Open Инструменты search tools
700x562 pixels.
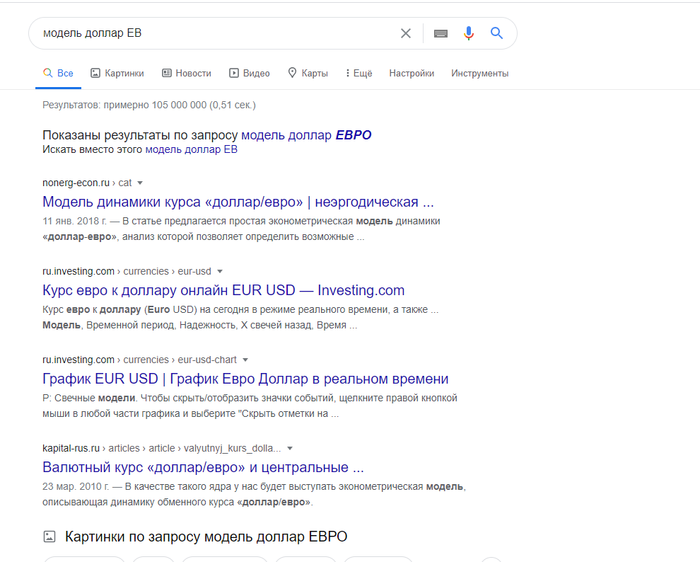click(x=479, y=73)
